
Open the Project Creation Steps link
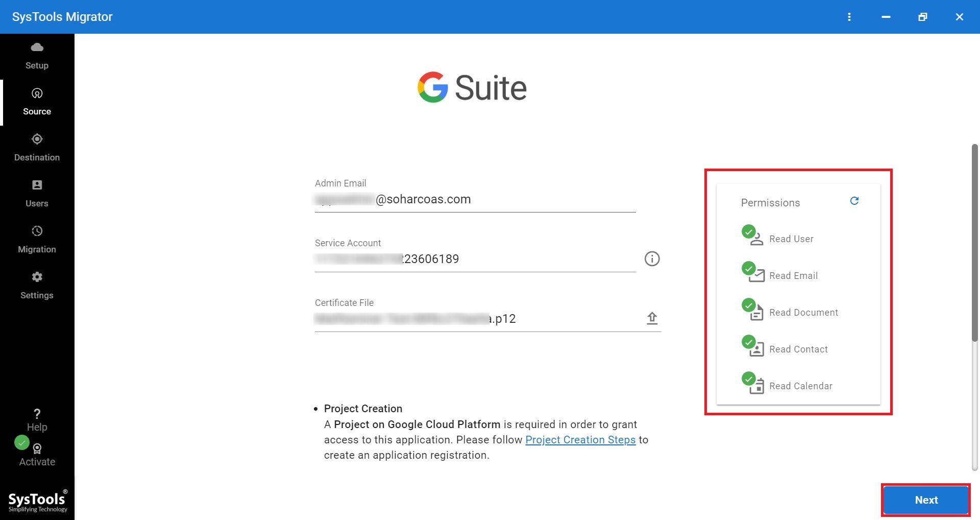pyautogui.click(x=580, y=440)
